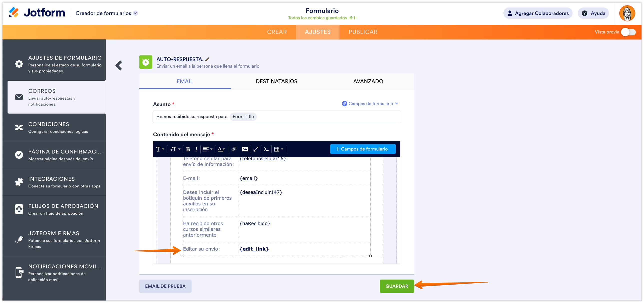Viewport: 644px width, 303px height.
Task: Toggle bold formatting in message editor
Action: click(188, 149)
